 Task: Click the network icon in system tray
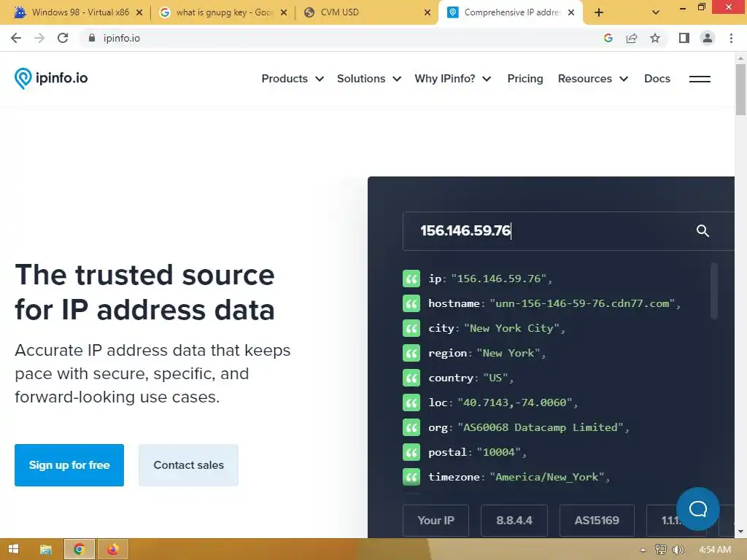(660, 550)
